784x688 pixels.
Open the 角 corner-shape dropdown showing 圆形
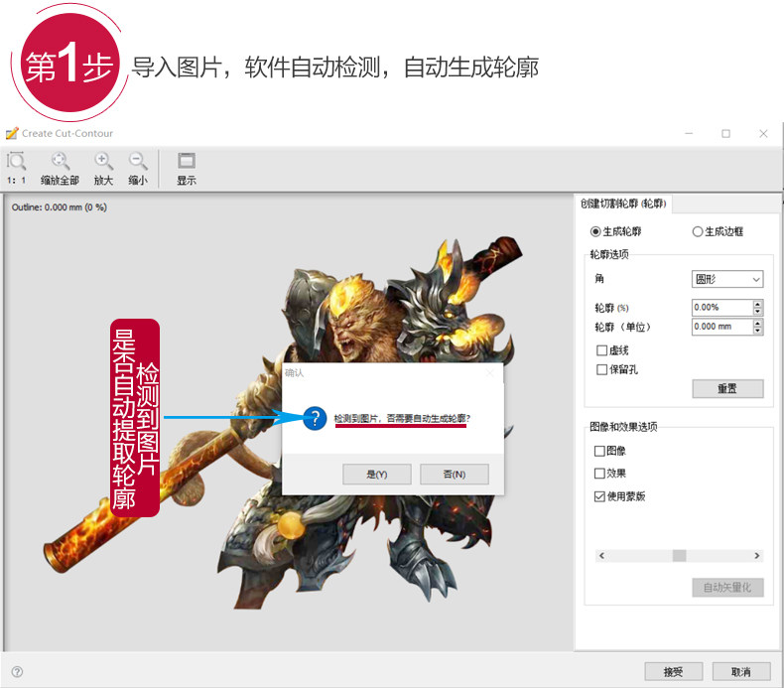click(727, 279)
